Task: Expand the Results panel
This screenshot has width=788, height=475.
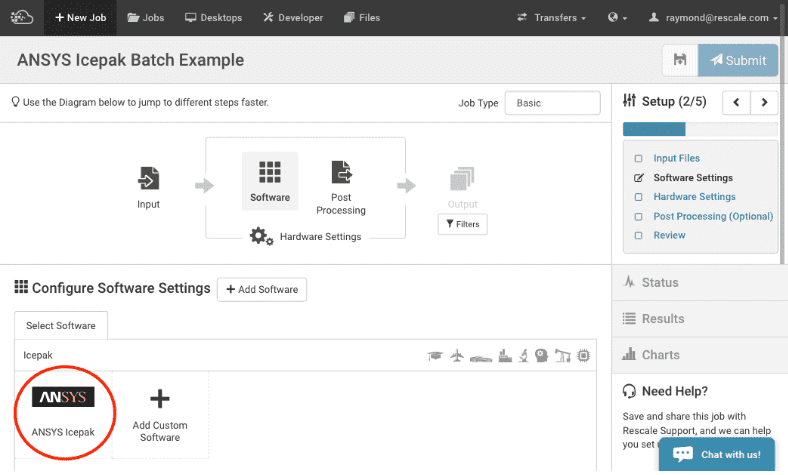Action: coord(700,319)
